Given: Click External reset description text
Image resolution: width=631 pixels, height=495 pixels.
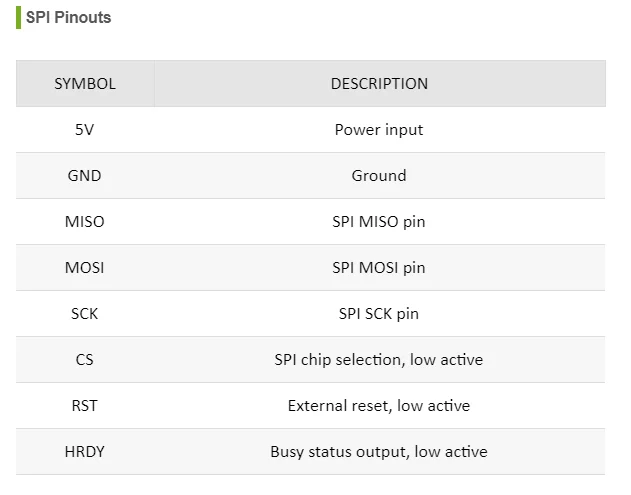Looking at the screenshot, I should (379, 406).
